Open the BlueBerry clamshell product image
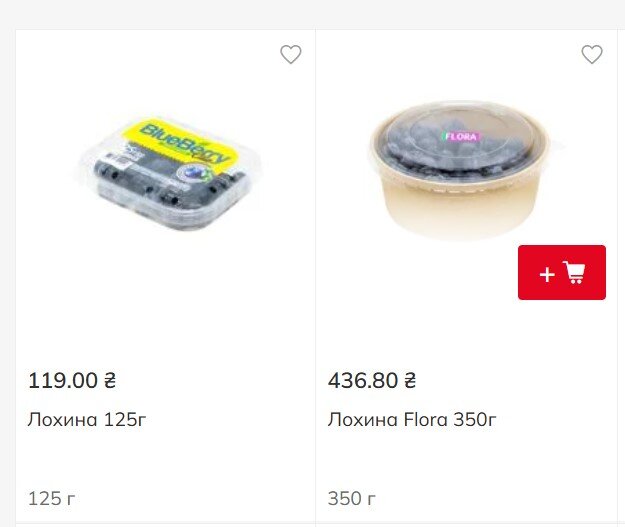Viewport: 625px width, 527px height. tap(165, 171)
